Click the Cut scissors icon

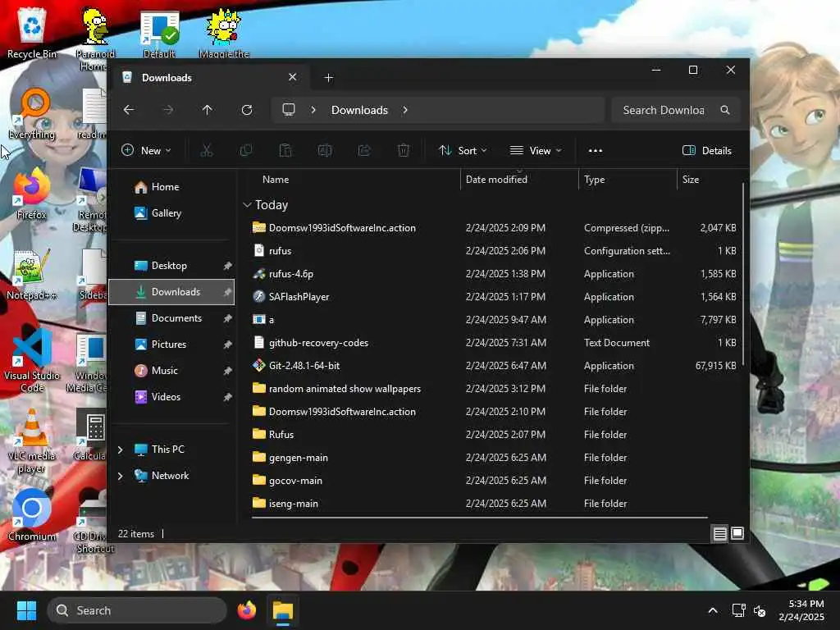pyautogui.click(x=206, y=151)
